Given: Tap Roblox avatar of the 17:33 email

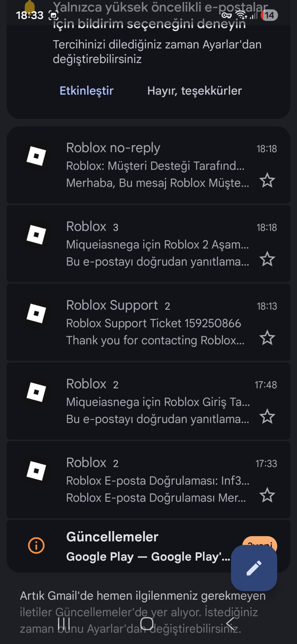Looking at the screenshot, I should pyautogui.click(x=36, y=471).
